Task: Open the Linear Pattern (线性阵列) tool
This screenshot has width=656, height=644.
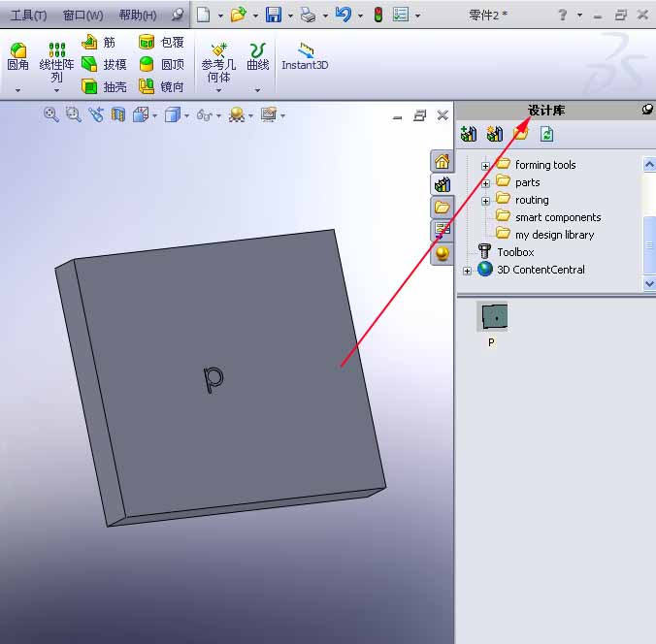Action: coord(56,63)
